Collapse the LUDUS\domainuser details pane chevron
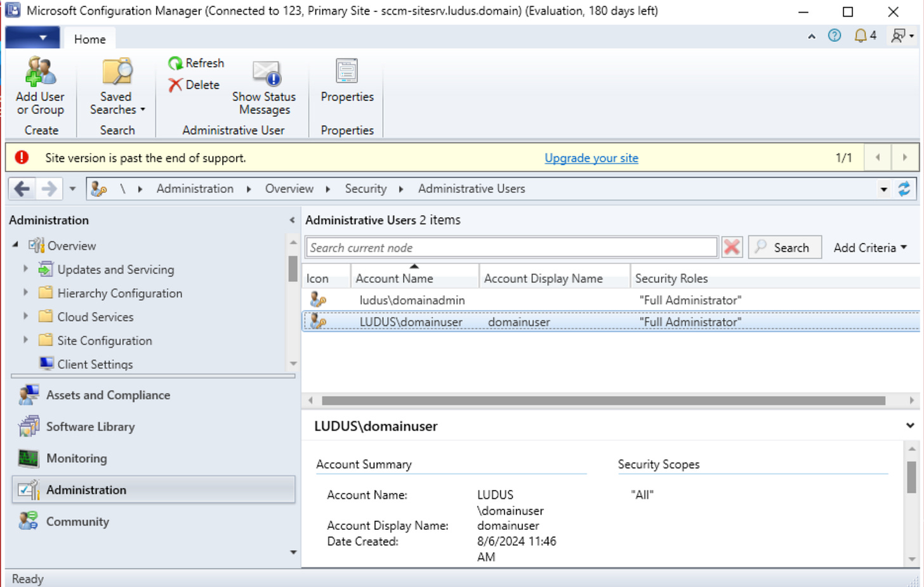The width and height of the screenshot is (924, 587). (910, 426)
